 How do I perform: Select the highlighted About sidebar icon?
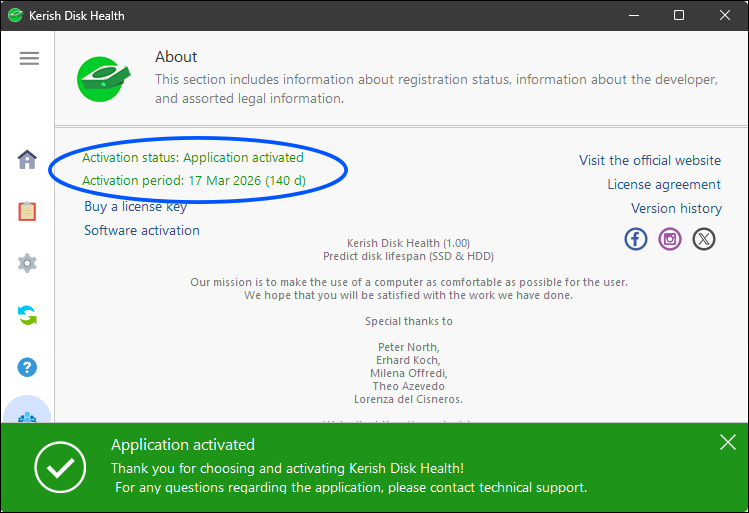point(27,412)
